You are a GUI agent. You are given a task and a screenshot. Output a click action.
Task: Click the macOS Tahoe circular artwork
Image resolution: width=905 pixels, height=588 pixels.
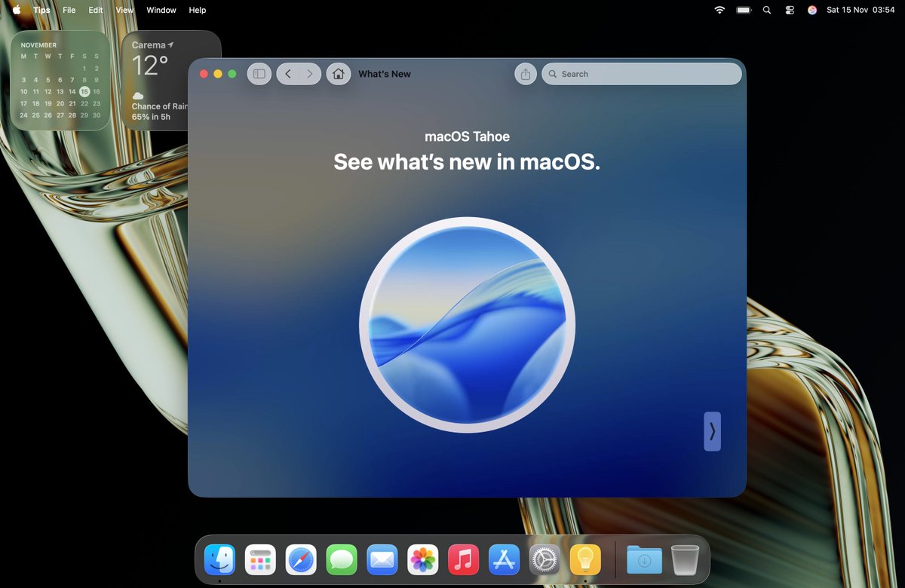click(468, 325)
